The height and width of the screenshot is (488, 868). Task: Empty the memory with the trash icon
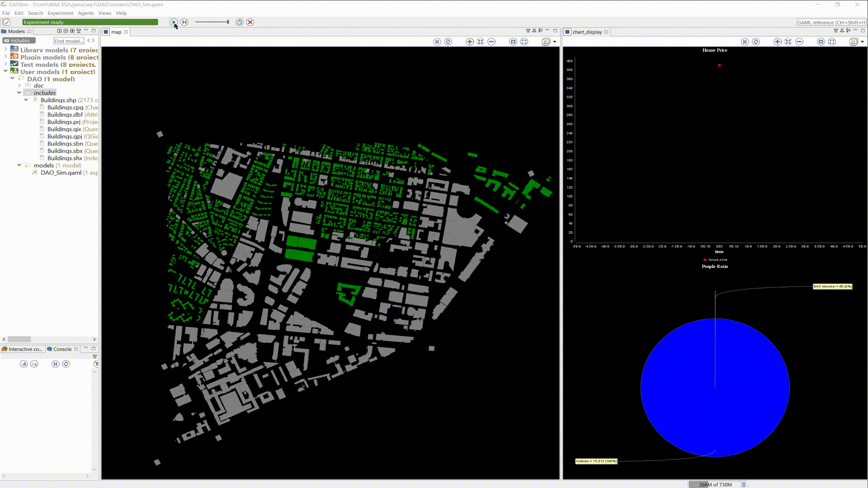coord(744,484)
